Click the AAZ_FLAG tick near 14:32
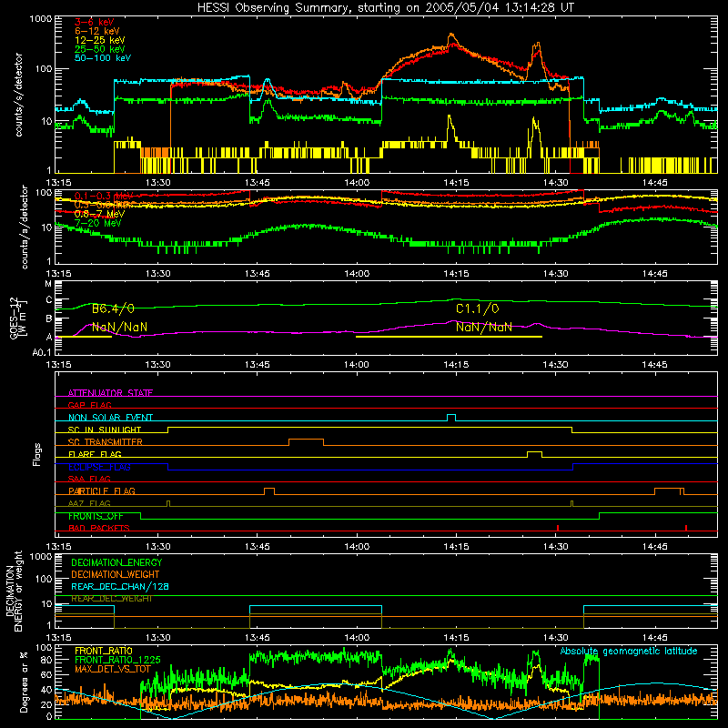Screen dimensions: 728x728 tap(572, 503)
